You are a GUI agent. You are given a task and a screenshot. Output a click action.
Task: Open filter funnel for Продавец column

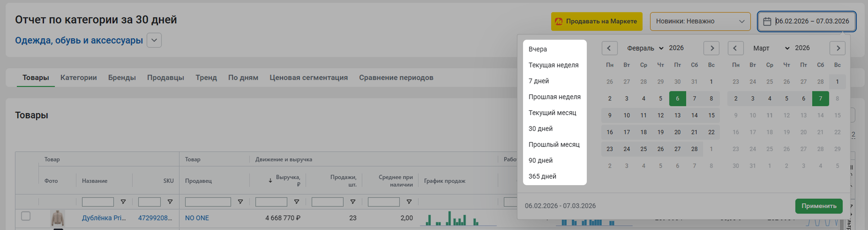point(240,202)
